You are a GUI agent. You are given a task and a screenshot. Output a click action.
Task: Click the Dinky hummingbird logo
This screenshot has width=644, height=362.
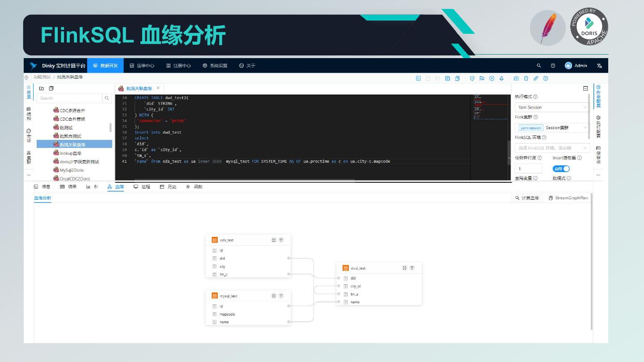click(34, 66)
